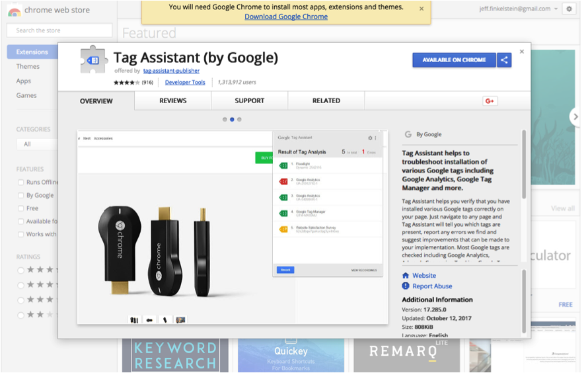This screenshot has width=588, height=373.
Task: Select Themes in the sidebar
Action: [28, 66]
